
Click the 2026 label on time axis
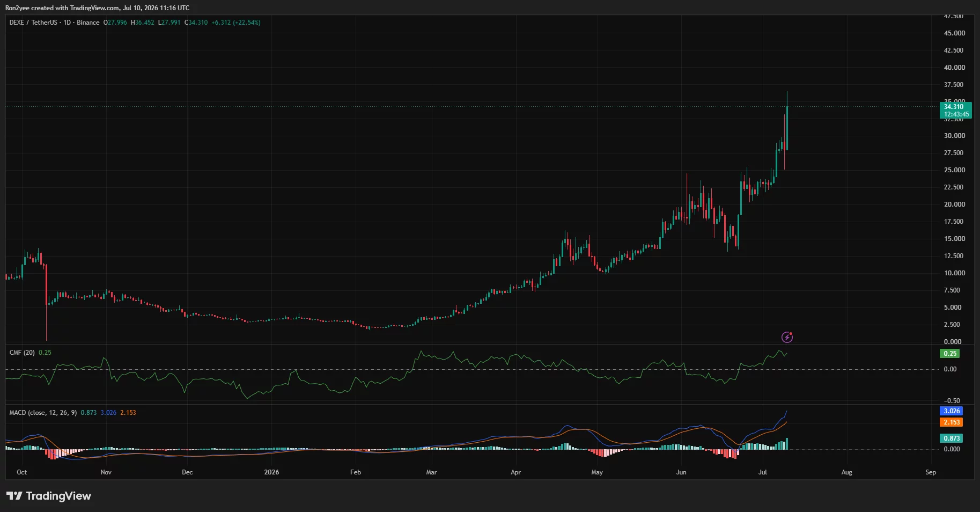tap(272, 472)
